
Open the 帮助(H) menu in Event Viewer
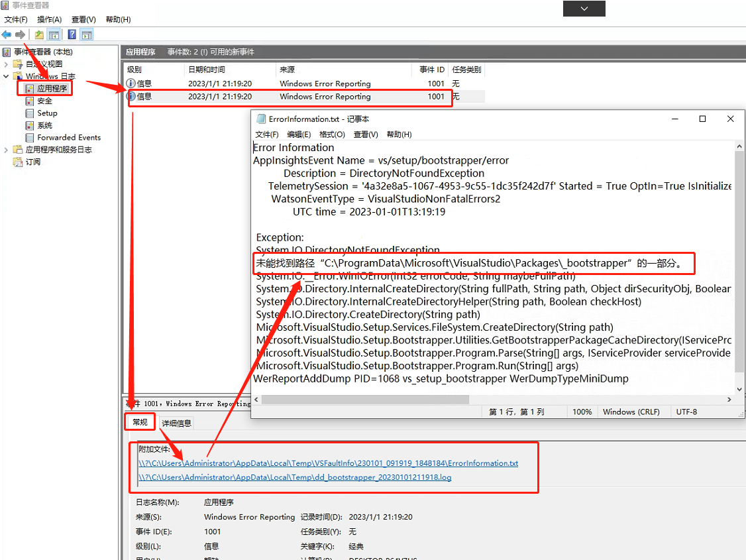click(x=118, y=19)
